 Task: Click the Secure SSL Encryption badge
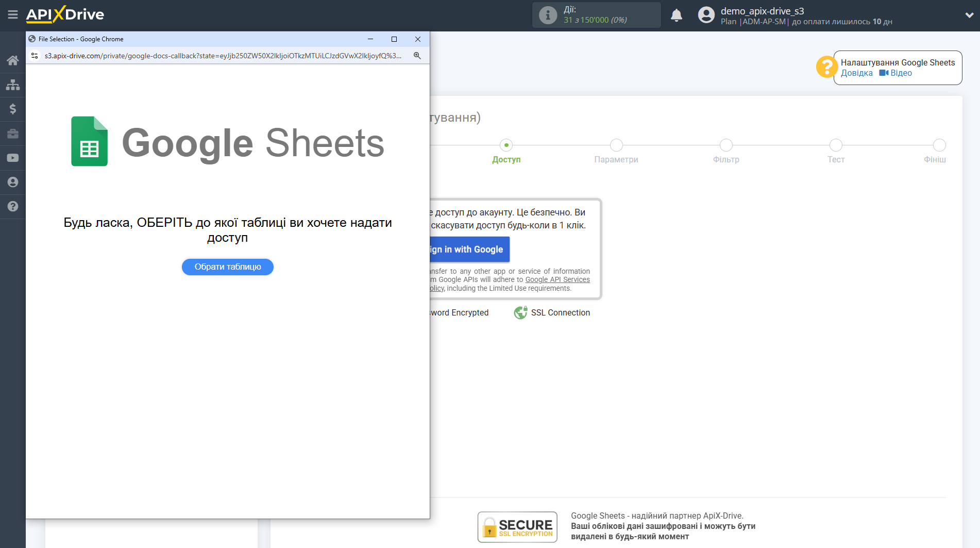[x=517, y=527]
